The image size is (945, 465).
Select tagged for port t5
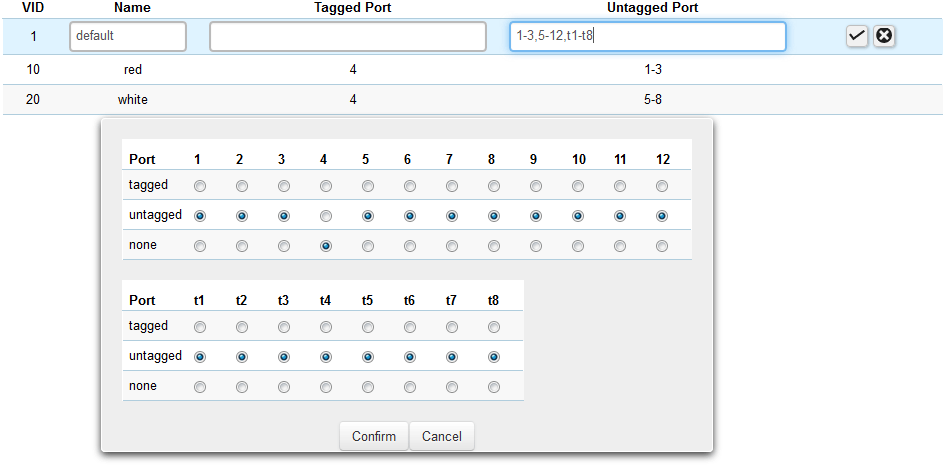(368, 327)
